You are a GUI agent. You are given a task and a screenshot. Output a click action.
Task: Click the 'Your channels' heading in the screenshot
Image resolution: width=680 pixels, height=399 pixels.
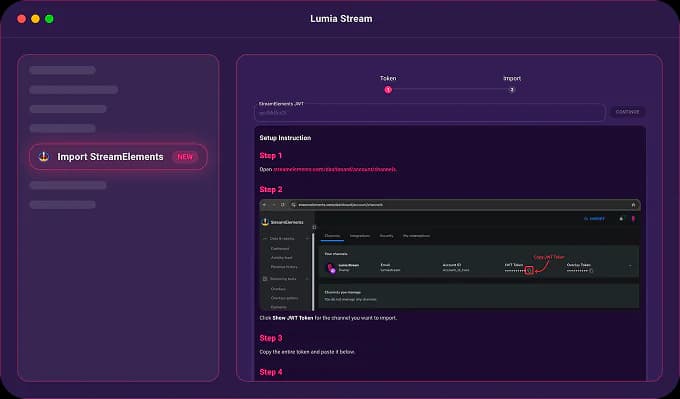click(336, 254)
